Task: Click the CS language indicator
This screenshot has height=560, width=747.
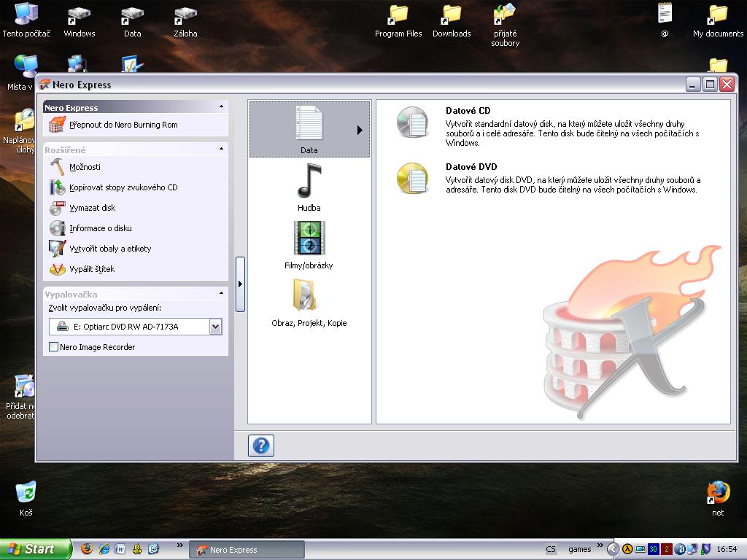Action: pyautogui.click(x=551, y=549)
